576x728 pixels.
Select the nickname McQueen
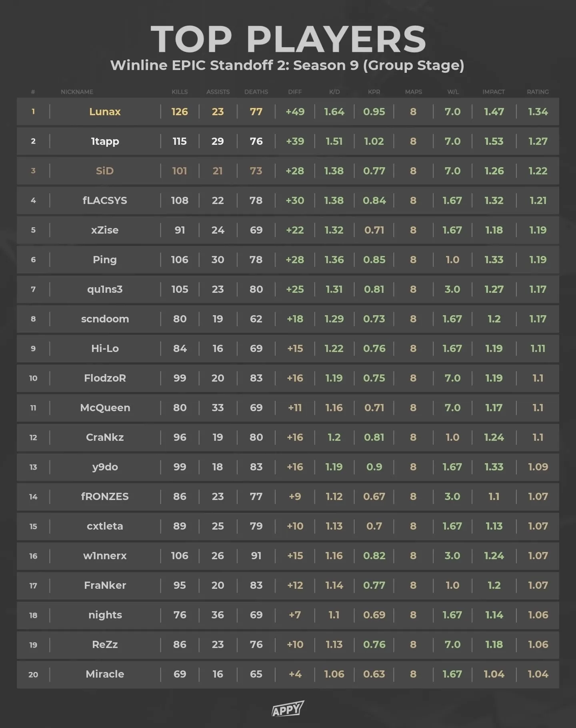(x=105, y=408)
